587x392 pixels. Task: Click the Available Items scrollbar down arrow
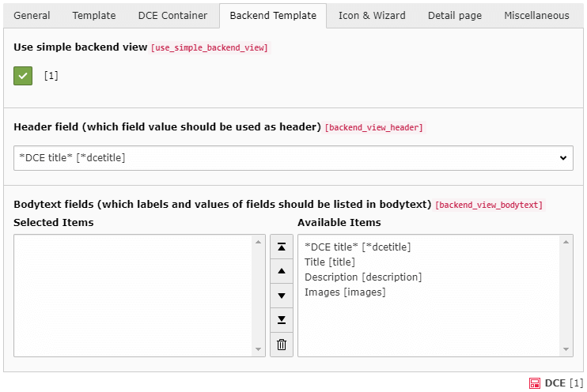coord(566,349)
